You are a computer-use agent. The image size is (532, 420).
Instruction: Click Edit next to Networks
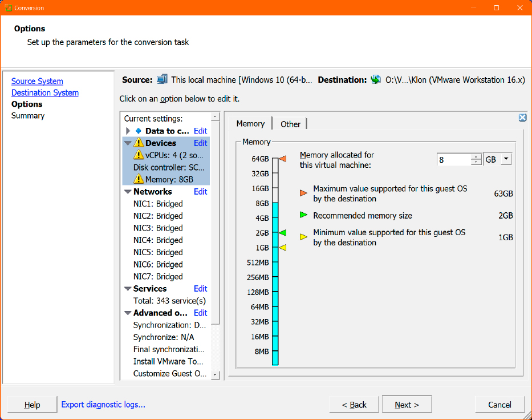[200, 192]
